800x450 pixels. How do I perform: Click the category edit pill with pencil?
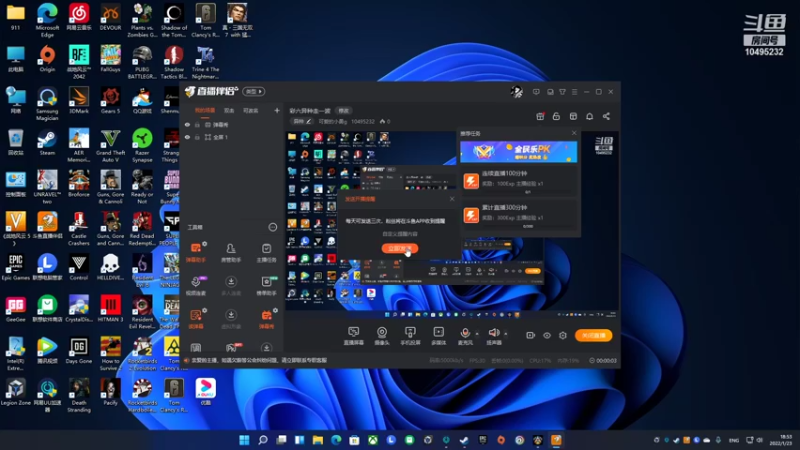tap(302, 121)
